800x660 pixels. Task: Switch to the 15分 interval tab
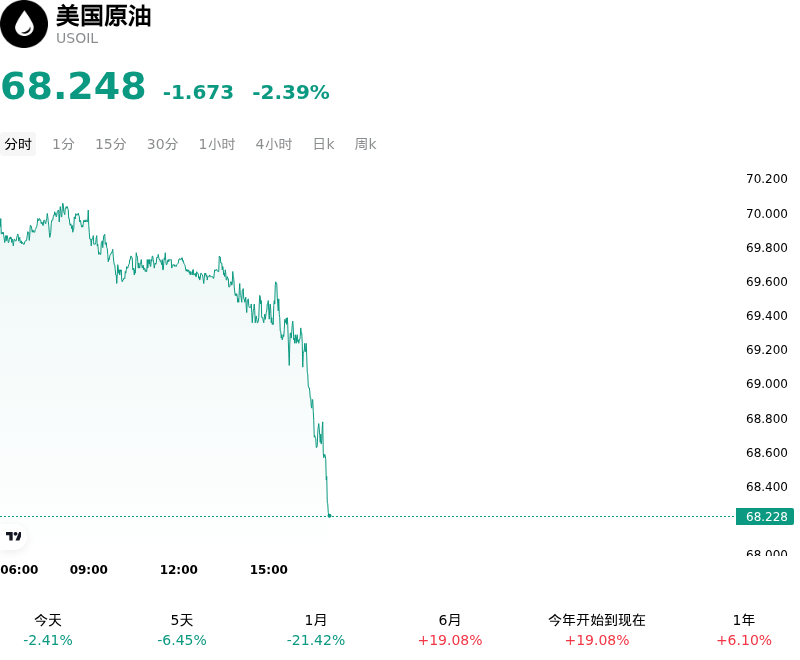click(x=111, y=144)
